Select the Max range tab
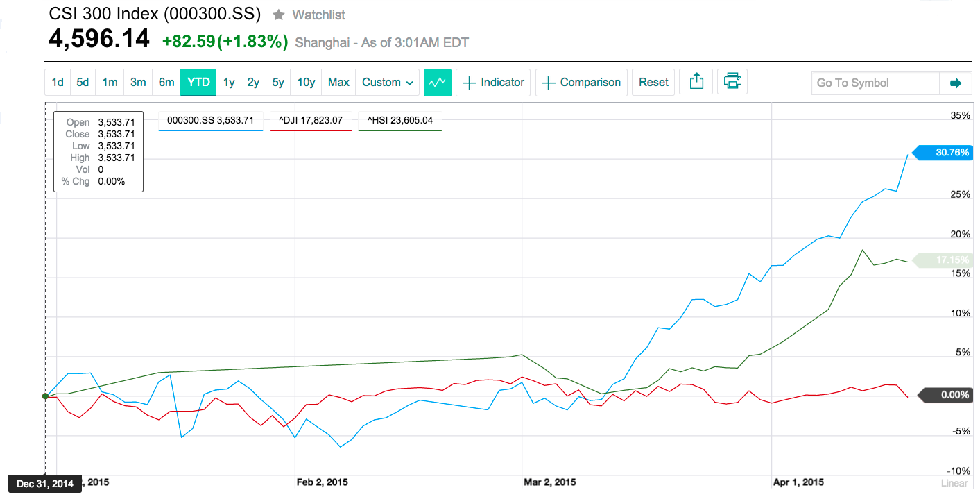Viewport: 980px width, 499px height. [338, 82]
